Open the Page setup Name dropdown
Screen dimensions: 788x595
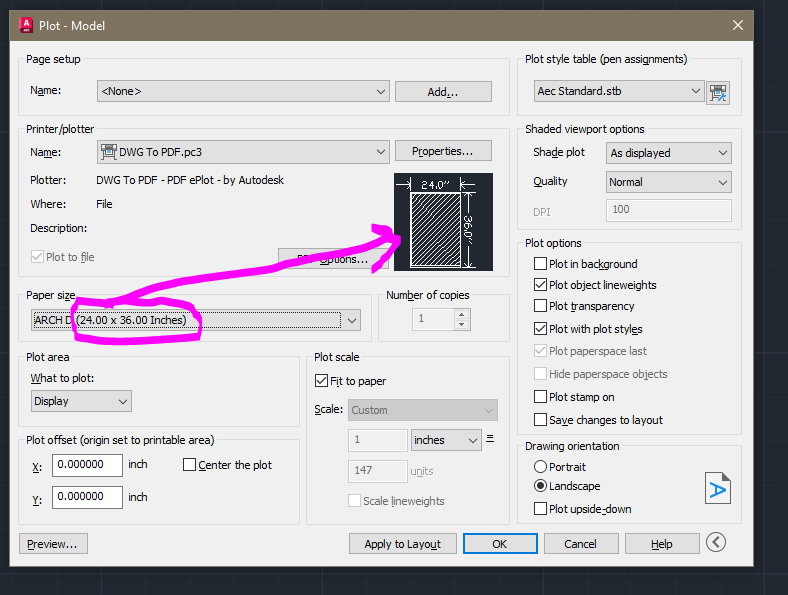coord(243,91)
